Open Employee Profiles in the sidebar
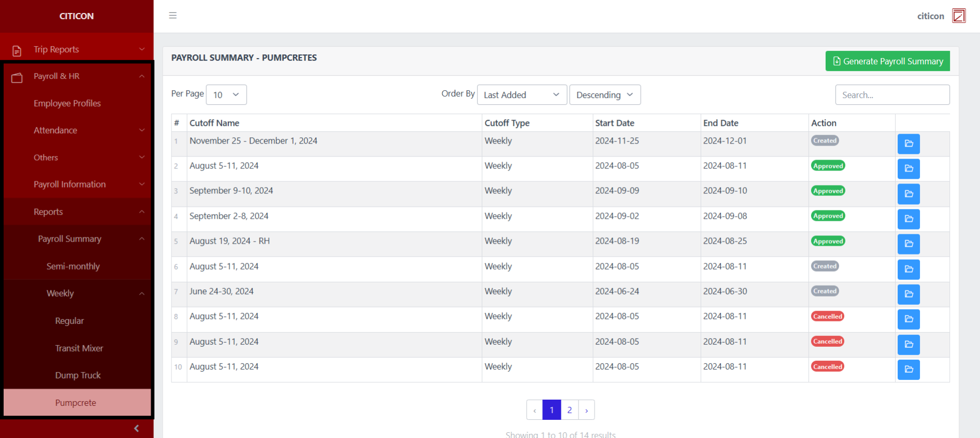The height and width of the screenshot is (438, 980). pos(67,103)
